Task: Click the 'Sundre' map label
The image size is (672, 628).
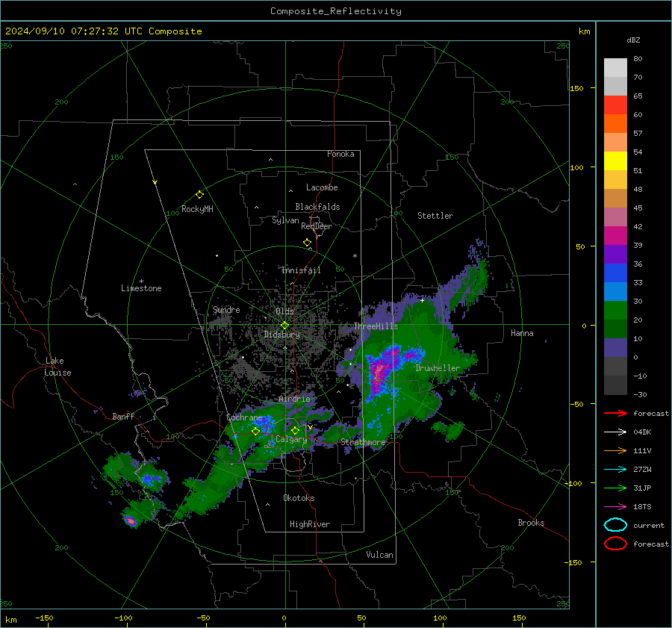Action: click(226, 309)
